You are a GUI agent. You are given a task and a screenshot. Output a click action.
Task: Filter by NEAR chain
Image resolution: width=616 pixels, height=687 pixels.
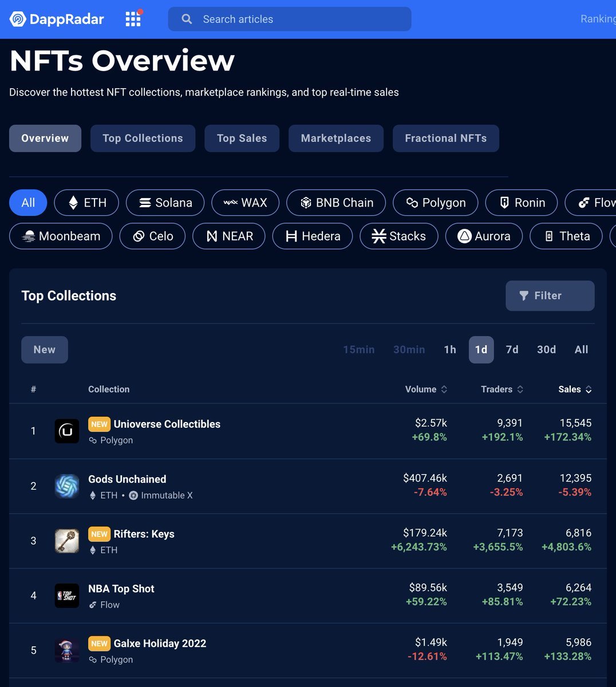[228, 236]
